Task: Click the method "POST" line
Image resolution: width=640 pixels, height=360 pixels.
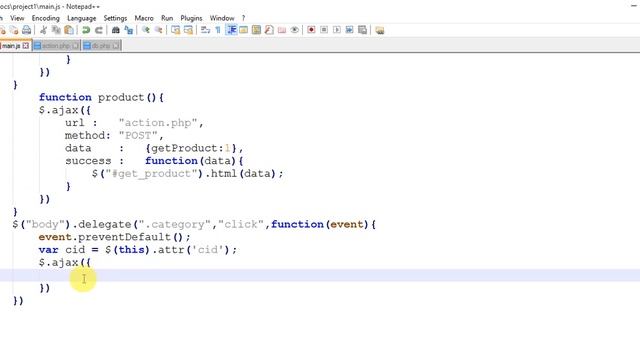Action: click(x=114, y=135)
